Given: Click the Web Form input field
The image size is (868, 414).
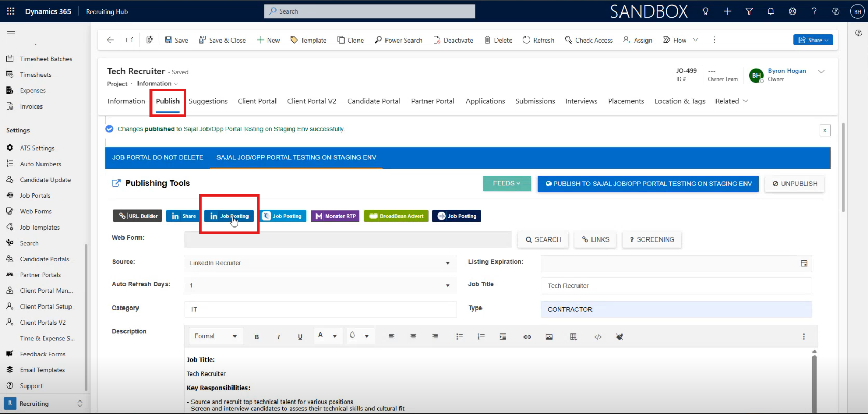Looking at the screenshot, I should [x=348, y=239].
